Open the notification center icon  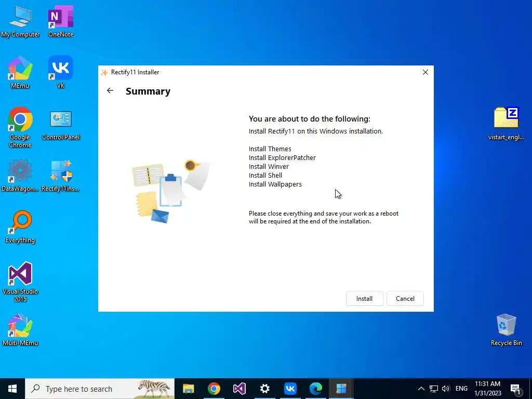tap(515, 389)
